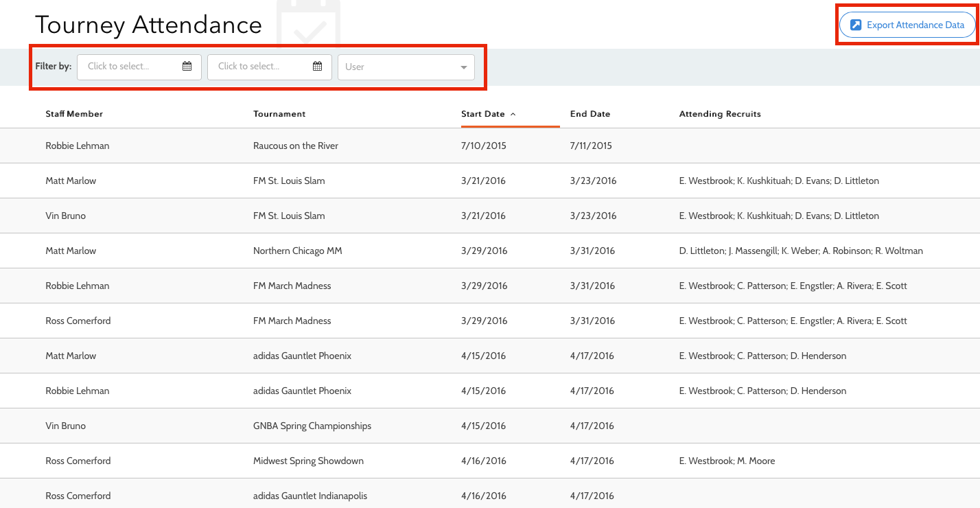The height and width of the screenshot is (508, 980).
Task: Select the second date filter field
Action: [x=270, y=67]
